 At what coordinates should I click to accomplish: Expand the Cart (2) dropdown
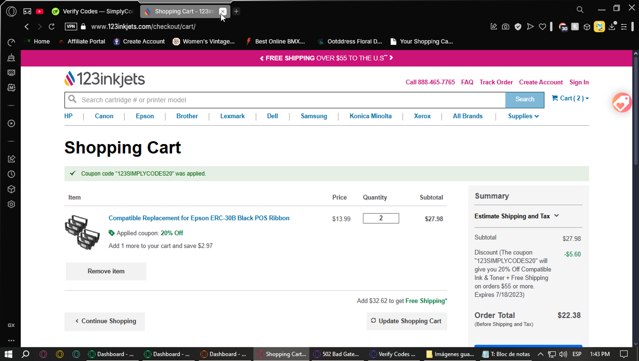(x=570, y=98)
